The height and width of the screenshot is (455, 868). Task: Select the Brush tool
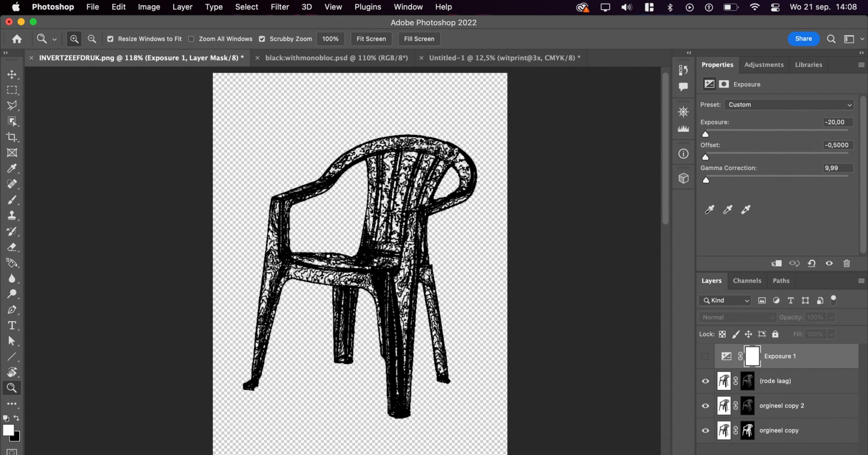12,200
